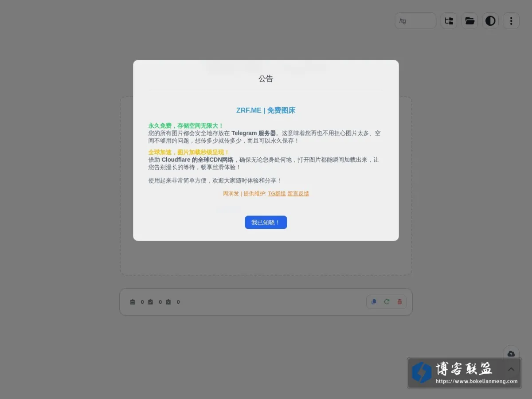
Task: Click the copy all links icon
Action: [374, 302]
